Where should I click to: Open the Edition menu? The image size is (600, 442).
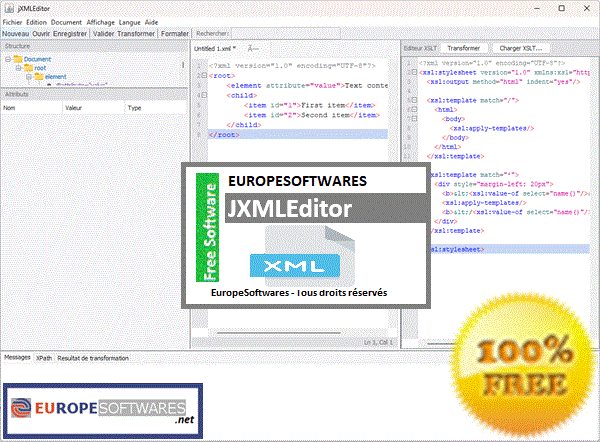click(x=36, y=23)
